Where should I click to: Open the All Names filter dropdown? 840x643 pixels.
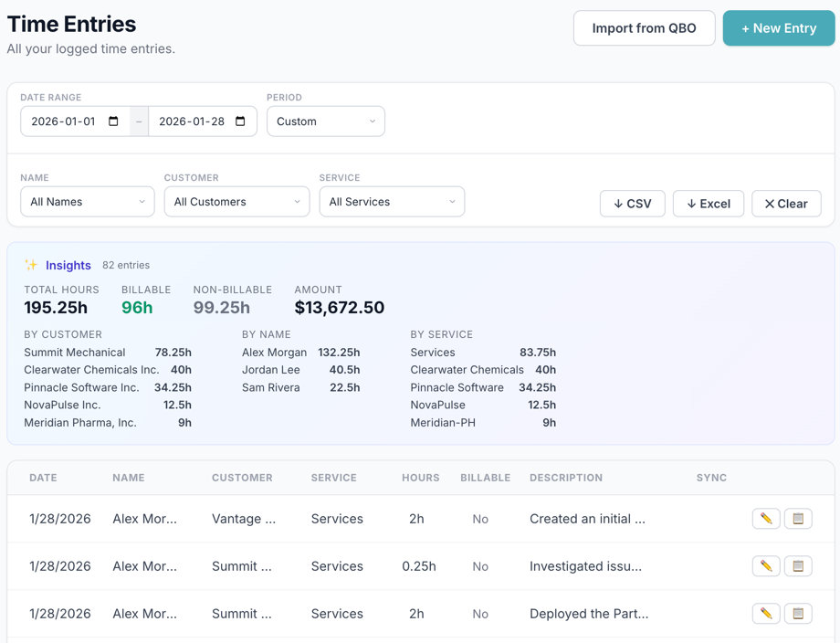(x=88, y=202)
